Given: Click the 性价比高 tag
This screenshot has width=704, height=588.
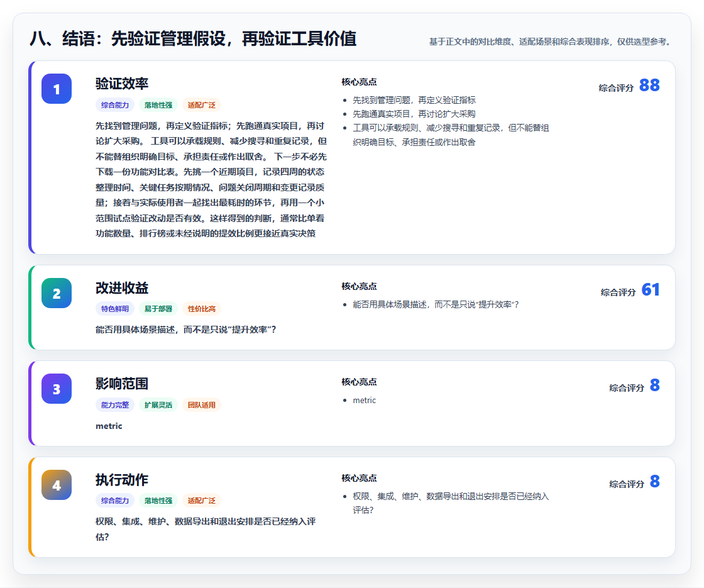Looking at the screenshot, I should pyautogui.click(x=202, y=309).
